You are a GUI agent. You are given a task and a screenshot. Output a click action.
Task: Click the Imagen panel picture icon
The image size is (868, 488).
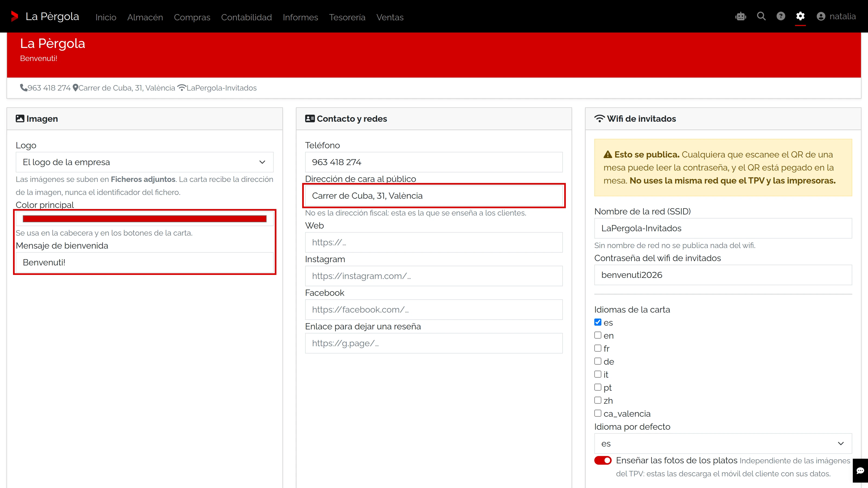coord(20,118)
